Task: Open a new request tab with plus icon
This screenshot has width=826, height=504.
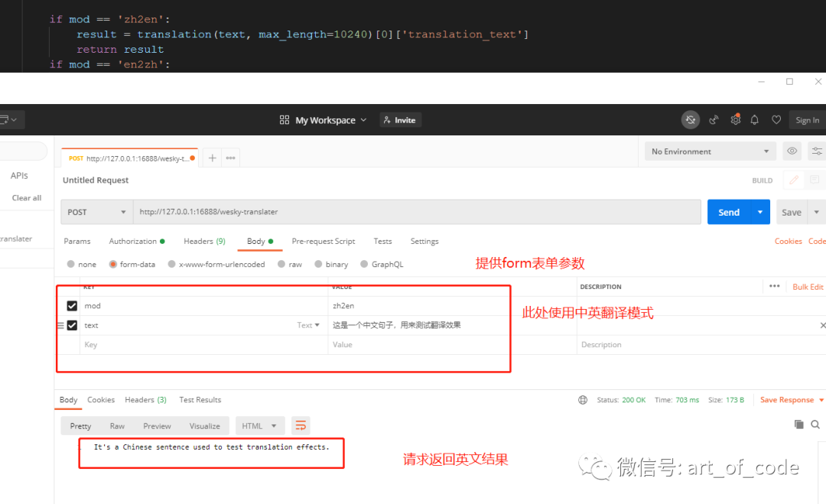Action: [213, 158]
